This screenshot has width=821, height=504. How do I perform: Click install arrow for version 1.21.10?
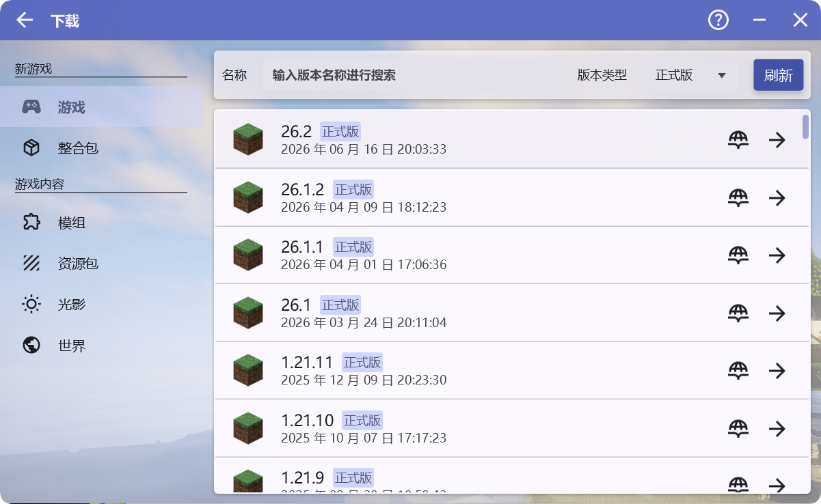pos(777,429)
